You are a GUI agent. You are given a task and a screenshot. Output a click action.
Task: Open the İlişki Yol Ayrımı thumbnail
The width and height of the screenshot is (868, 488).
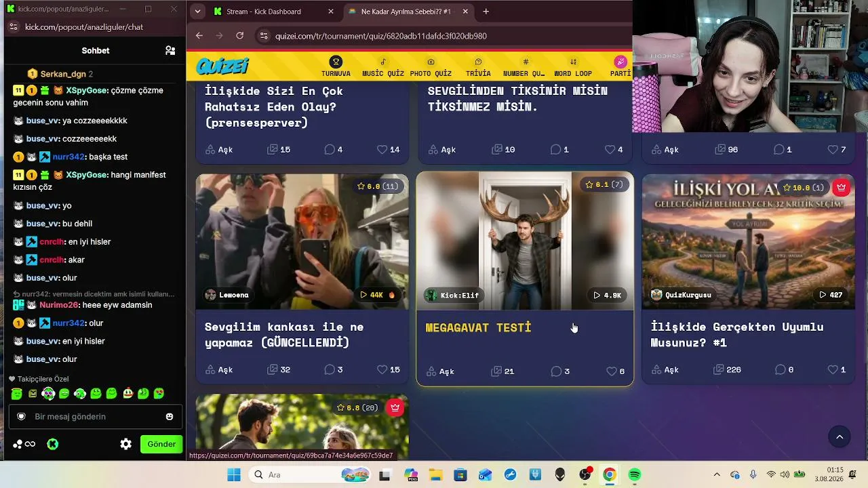pyautogui.click(x=749, y=241)
